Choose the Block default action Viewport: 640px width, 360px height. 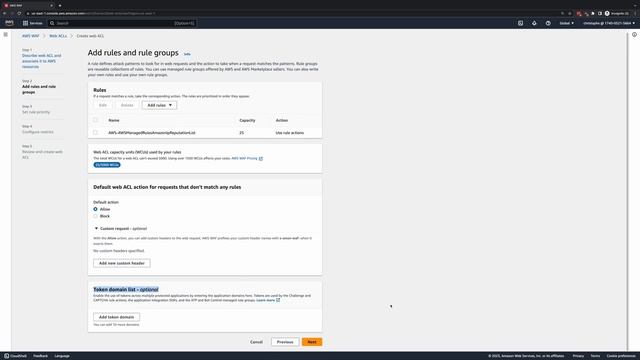coord(96,216)
